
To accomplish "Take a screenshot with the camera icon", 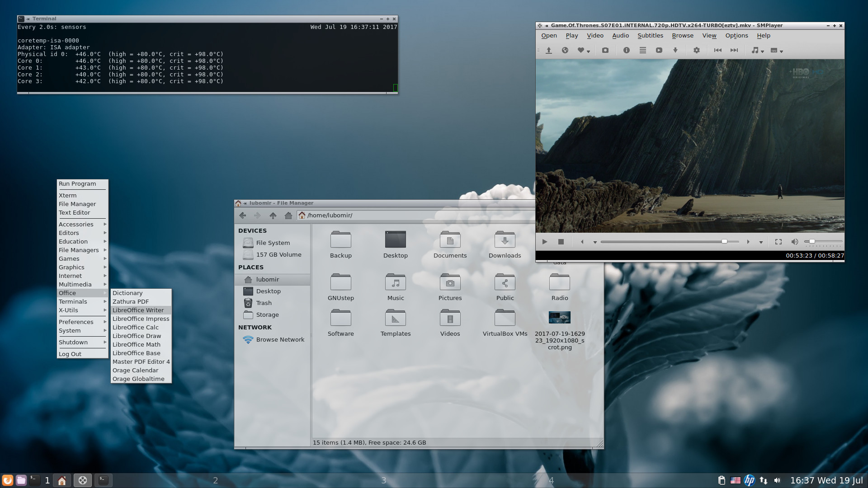I will point(605,51).
